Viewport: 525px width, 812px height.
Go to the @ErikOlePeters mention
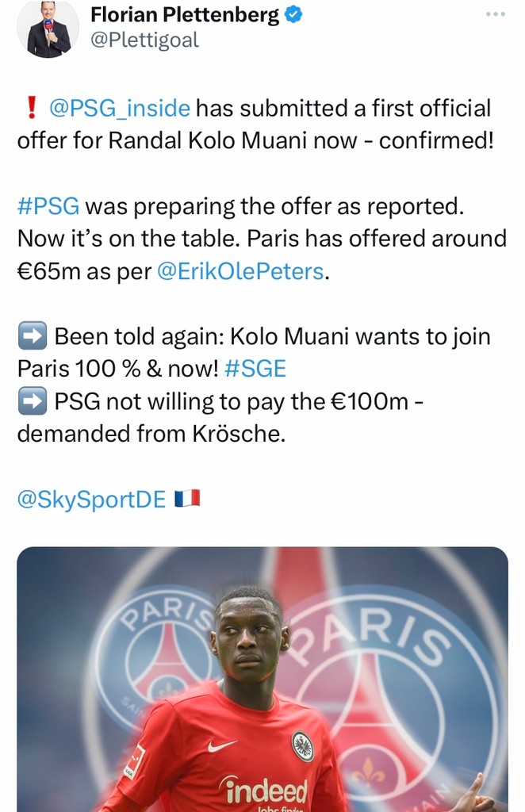click(240, 271)
